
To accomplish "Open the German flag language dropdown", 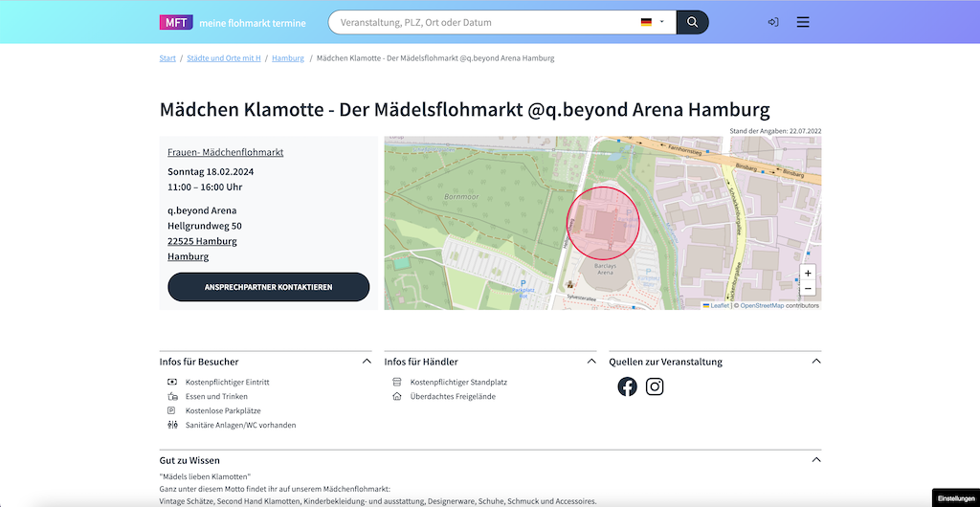I will point(653,22).
